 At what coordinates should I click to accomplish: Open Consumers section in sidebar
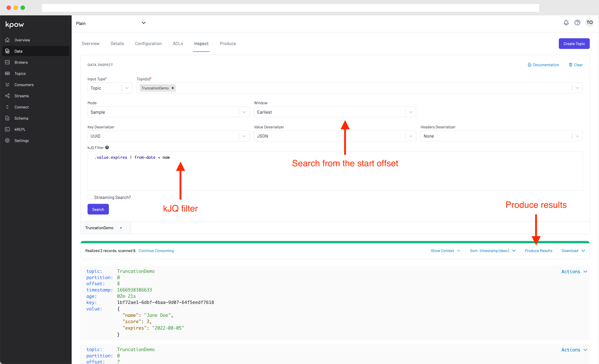point(24,85)
